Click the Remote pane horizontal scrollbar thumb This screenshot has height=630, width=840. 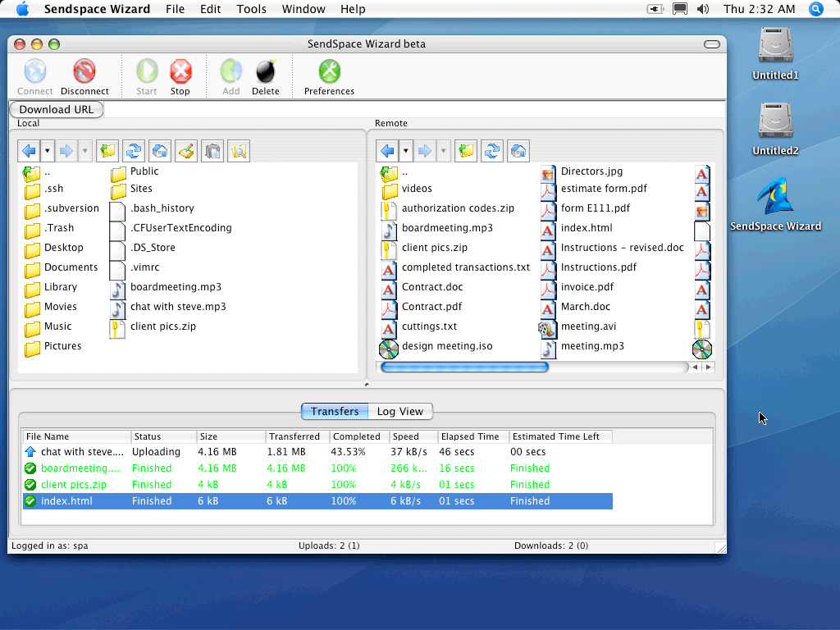pyautogui.click(x=464, y=367)
